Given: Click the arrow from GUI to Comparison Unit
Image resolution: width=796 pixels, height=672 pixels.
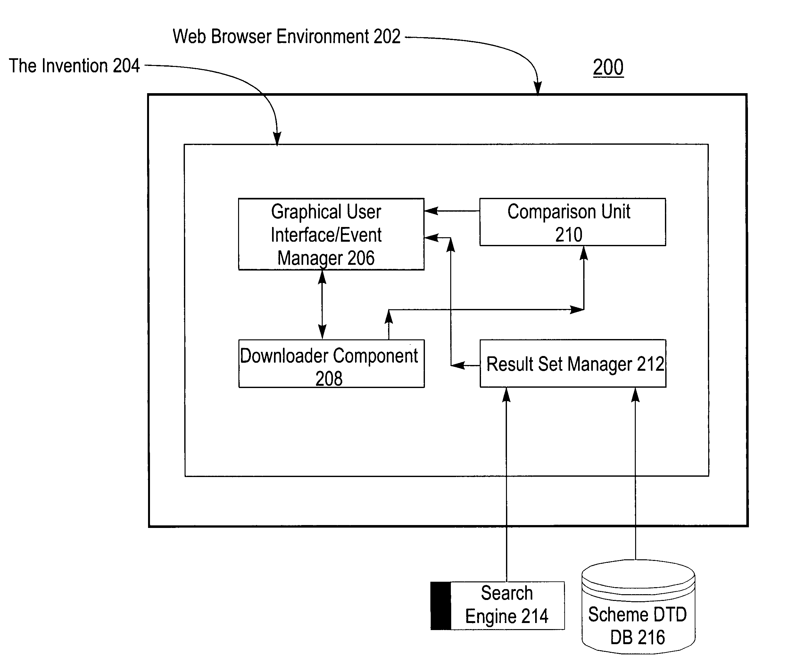Looking at the screenshot, I should 420,197.
